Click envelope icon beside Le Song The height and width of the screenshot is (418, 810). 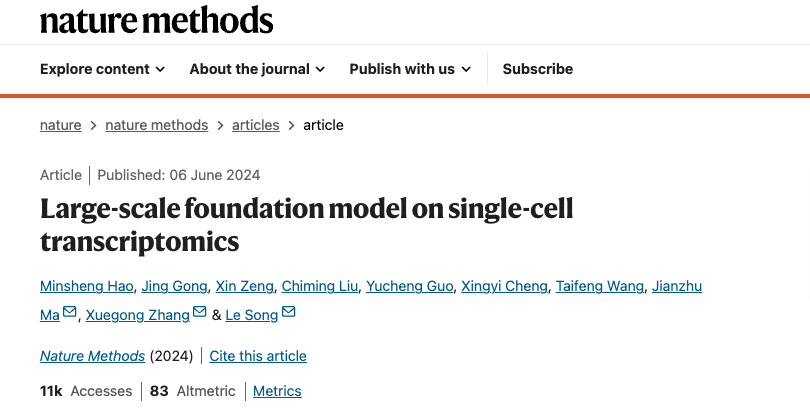[289, 313]
